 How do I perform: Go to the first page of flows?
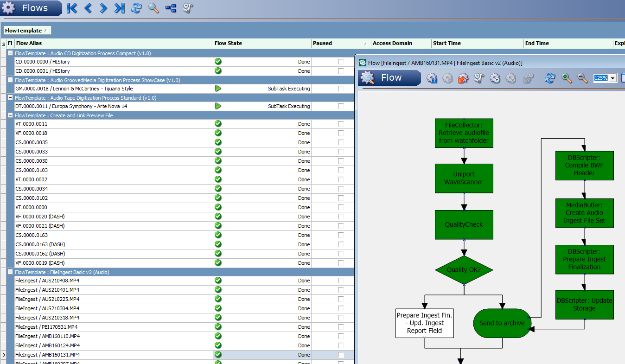(72, 8)
